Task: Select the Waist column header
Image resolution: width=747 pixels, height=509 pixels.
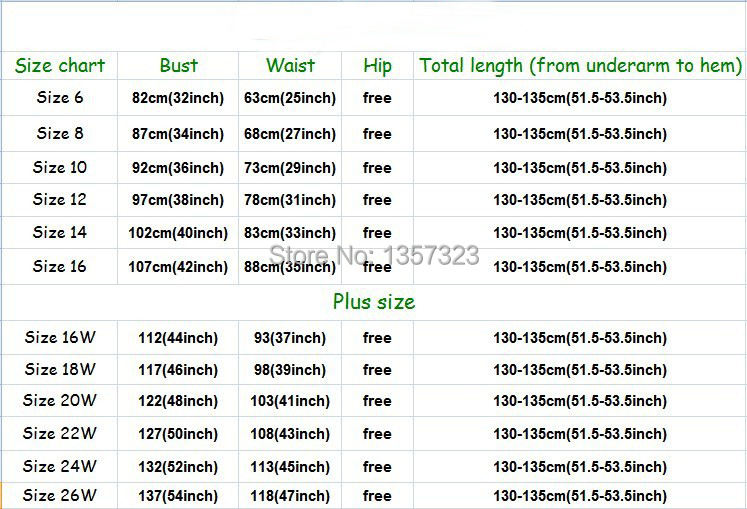Action: [x=289, y=66]
